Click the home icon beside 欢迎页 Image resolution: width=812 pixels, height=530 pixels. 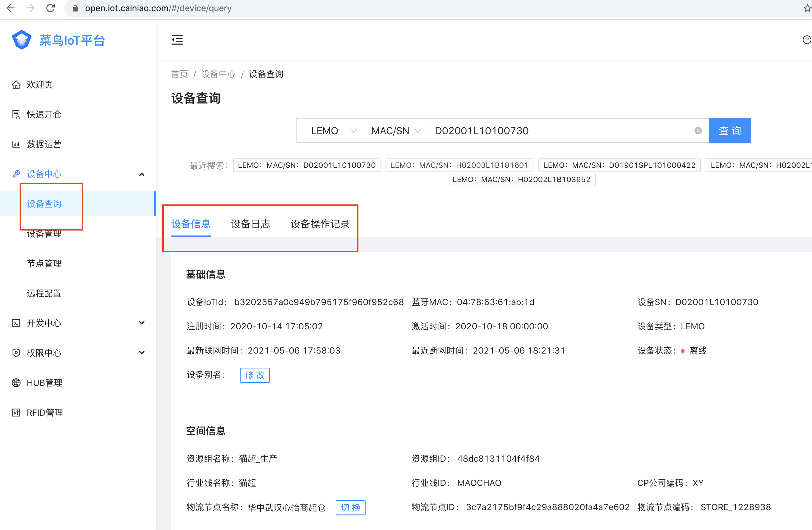pos(16,85)
